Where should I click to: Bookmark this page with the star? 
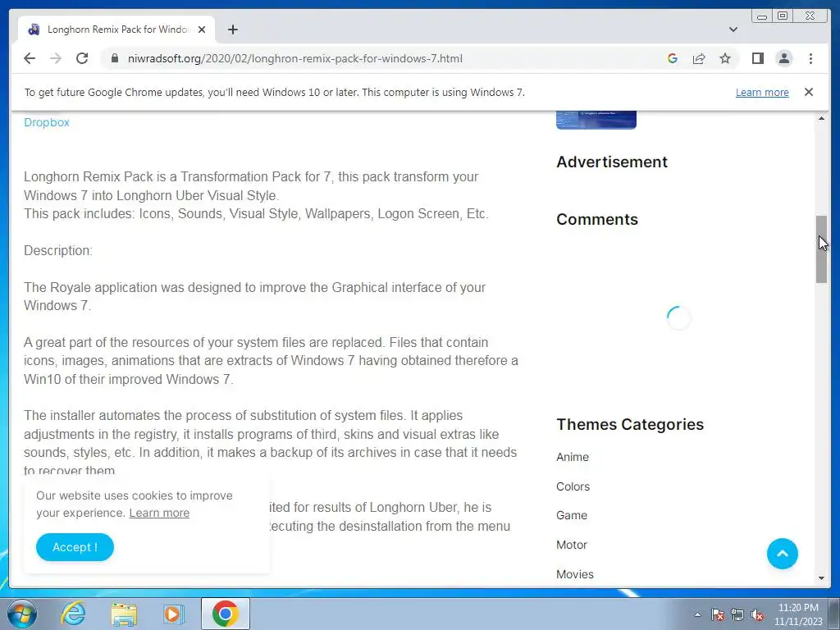(725, 58)
